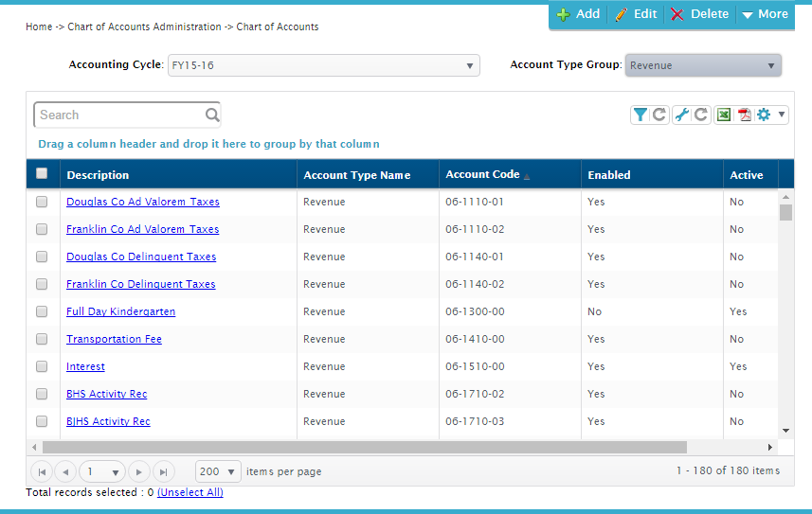Change items per page dropdown
The width and height of the screenshot is (812, 514).
pyautogui.click(x=218, y=471)
